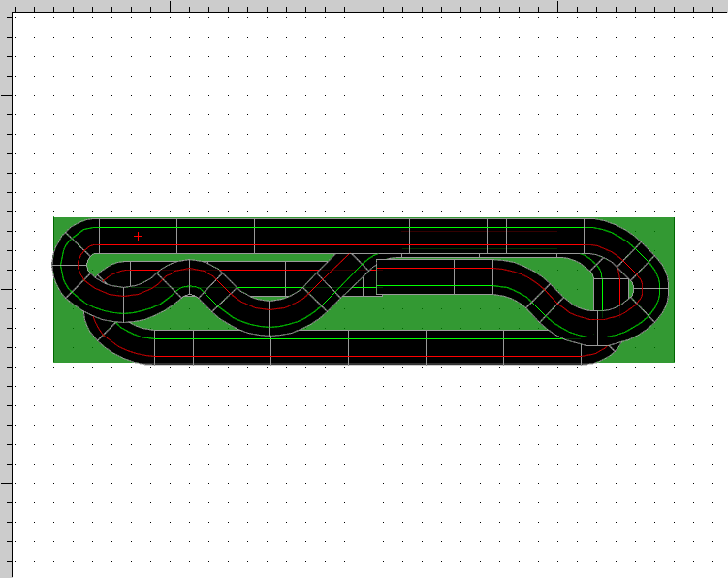728x578 pixels.
Task: Click the bottom straight track's middle segment
Action: coord(388,347)
